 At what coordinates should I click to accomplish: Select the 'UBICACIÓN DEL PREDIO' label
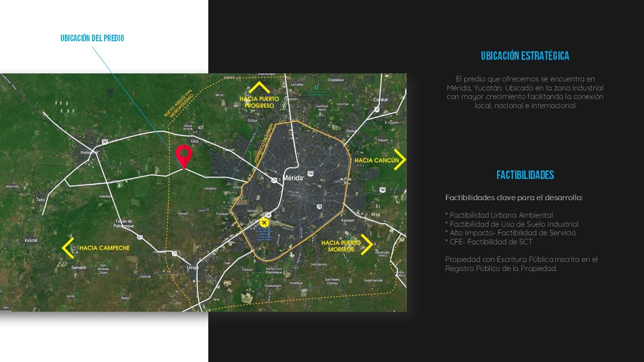pyautogui.click(x=92, y=38)
